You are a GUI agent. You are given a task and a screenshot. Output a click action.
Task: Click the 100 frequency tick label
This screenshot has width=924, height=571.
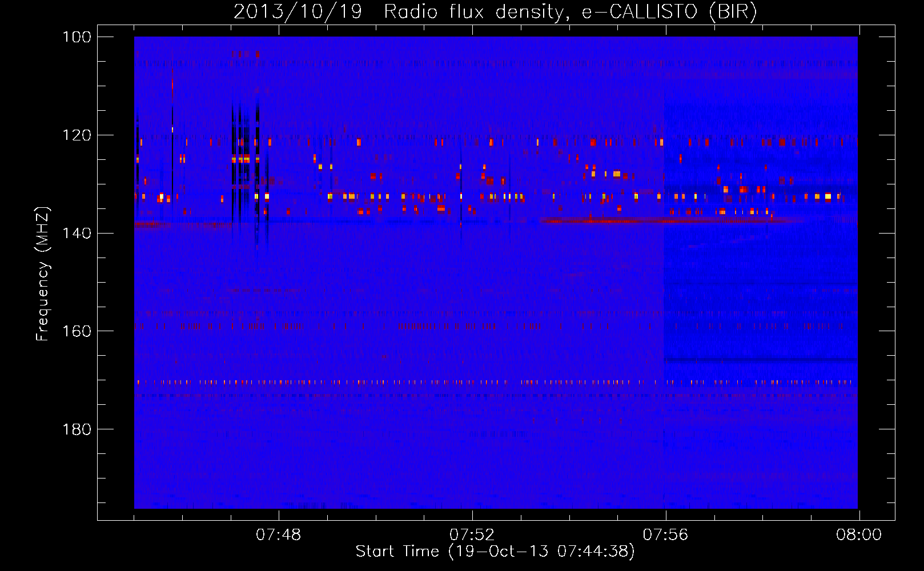point(77,37)
